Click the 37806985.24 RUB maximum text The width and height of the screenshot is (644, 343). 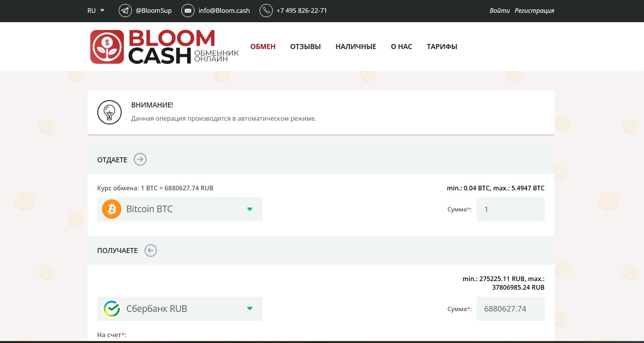(518, 287)
